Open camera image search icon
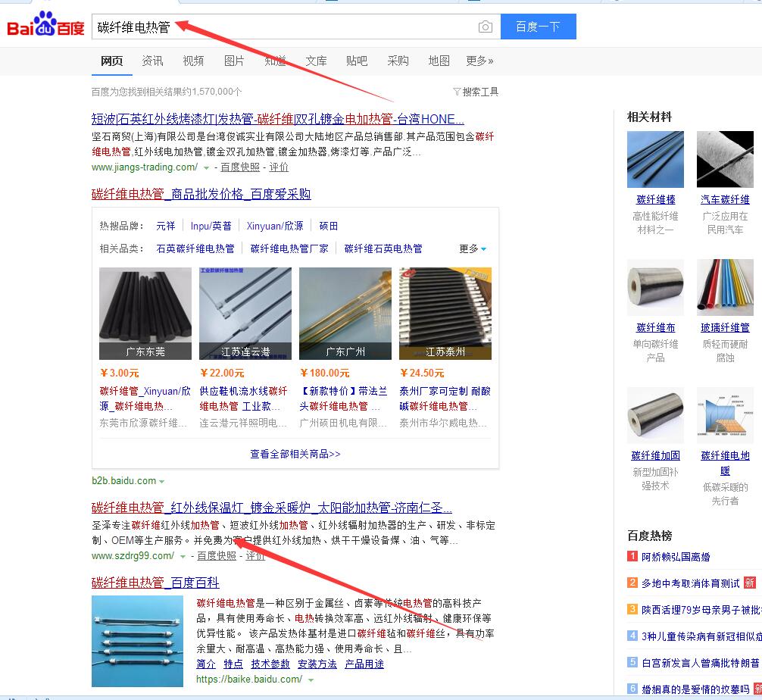This screenshot has width=762, height=700. (485, 27)
